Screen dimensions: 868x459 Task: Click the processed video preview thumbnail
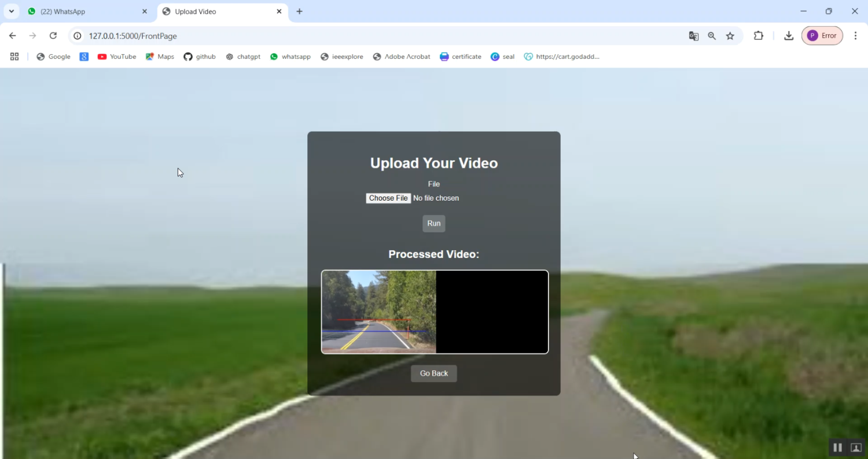pos(434,311)
